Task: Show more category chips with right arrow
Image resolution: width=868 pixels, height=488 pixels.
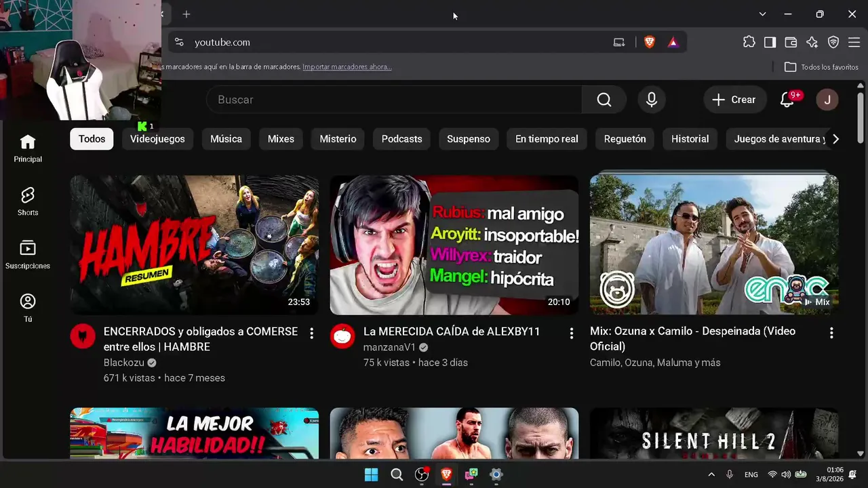Action: 835,139
